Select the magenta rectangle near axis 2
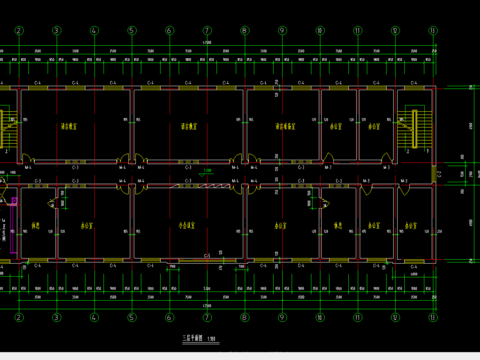 (x=14, y=225)
